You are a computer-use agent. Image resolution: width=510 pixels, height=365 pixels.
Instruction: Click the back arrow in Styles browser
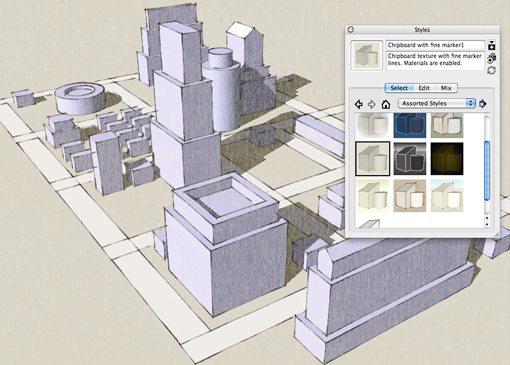pos(359,104)
